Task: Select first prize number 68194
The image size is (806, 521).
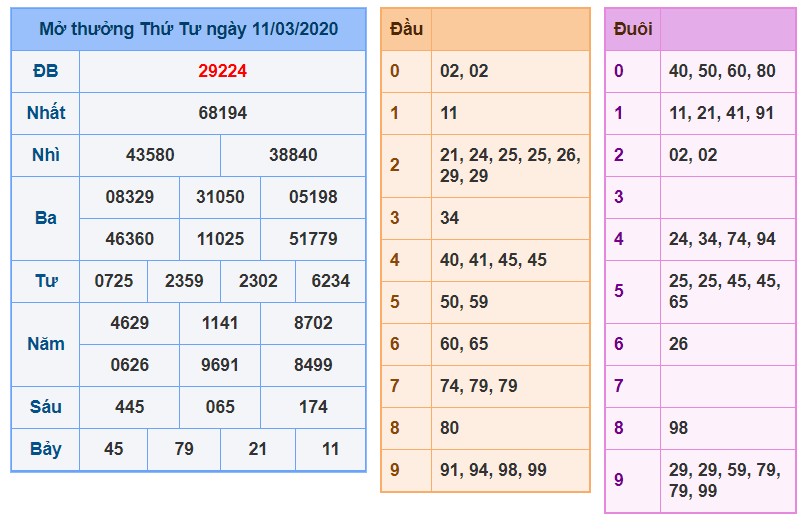Action: [222, 113]
